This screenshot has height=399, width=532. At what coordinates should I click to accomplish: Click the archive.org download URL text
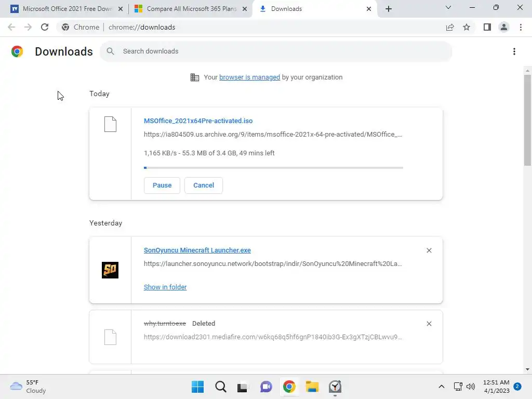(273, 135)
